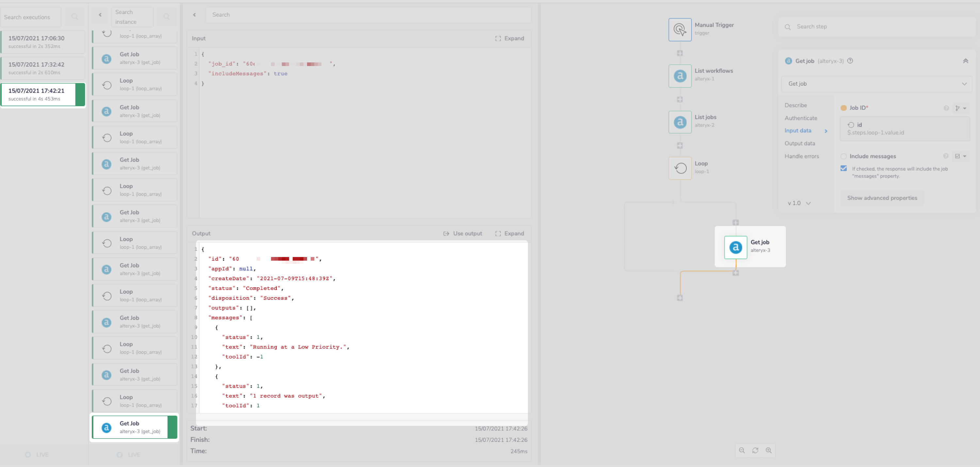This screenshot has height=467, width=980.
Task: Zoom out of the workflow canvas
Action: (742, 450)
